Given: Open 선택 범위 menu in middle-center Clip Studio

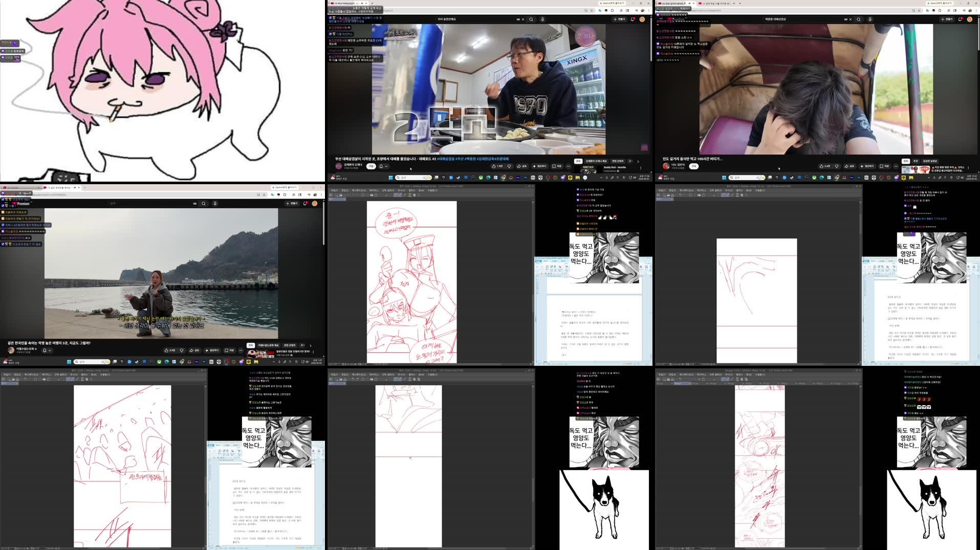Looking at the screenshot, I should point(389,190).
